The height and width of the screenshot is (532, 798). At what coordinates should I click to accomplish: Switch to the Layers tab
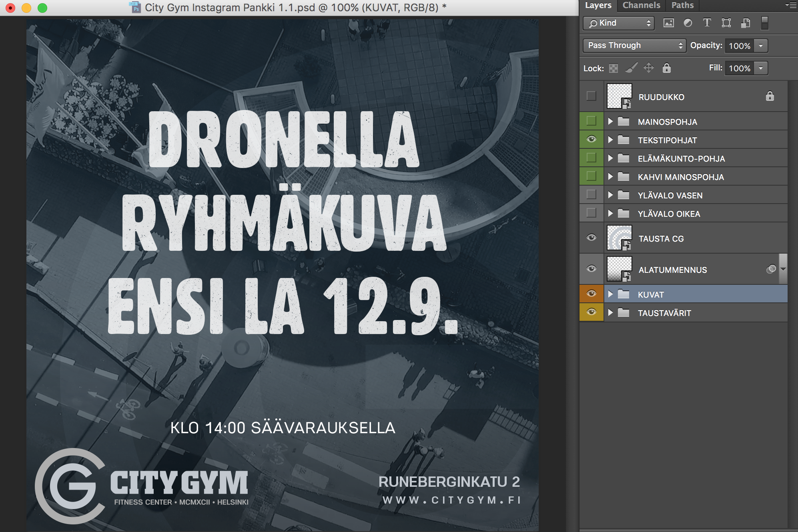[x=598, y=5]
